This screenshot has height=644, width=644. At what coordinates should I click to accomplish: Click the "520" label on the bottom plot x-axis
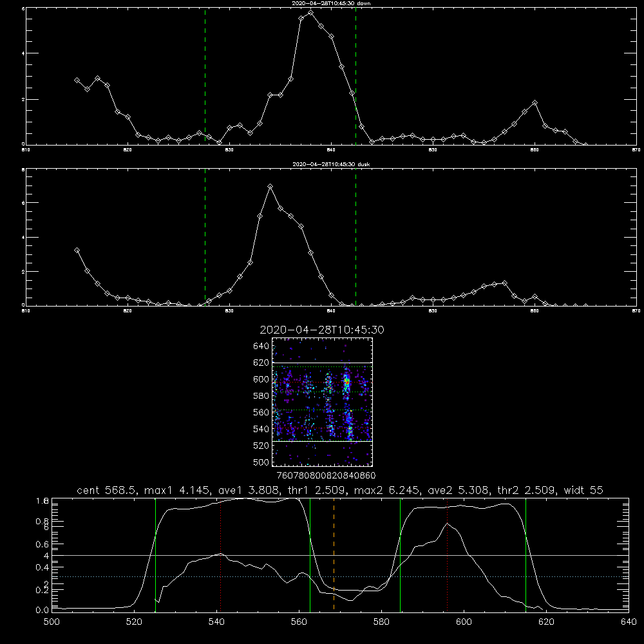(x=134, y=622)
